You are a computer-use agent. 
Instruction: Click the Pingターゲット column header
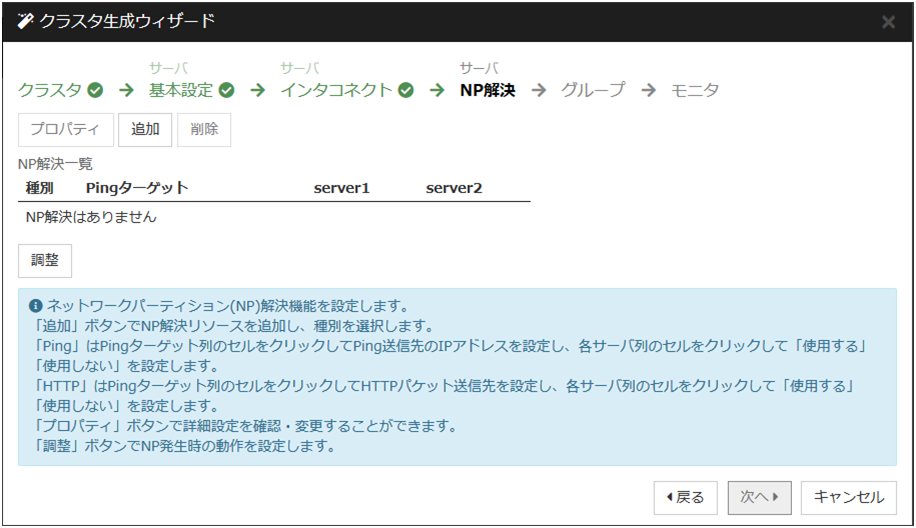coord(137,188)
